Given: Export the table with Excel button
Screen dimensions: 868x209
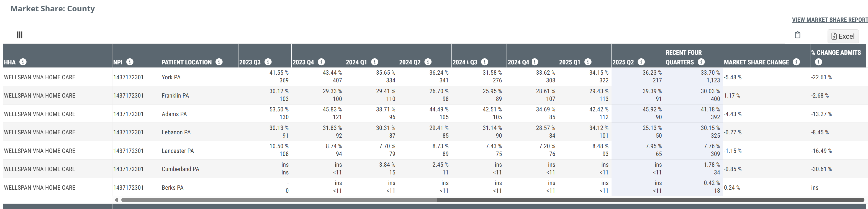Looking at the screenshot, I should (x=843, y=36).
